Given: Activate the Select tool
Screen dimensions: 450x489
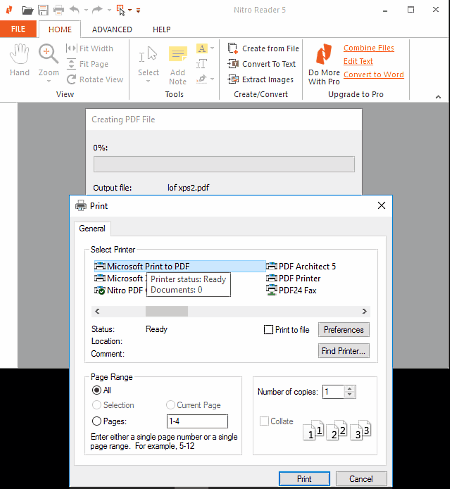Looking at the screenshot, I should click(x=148, y=60).
